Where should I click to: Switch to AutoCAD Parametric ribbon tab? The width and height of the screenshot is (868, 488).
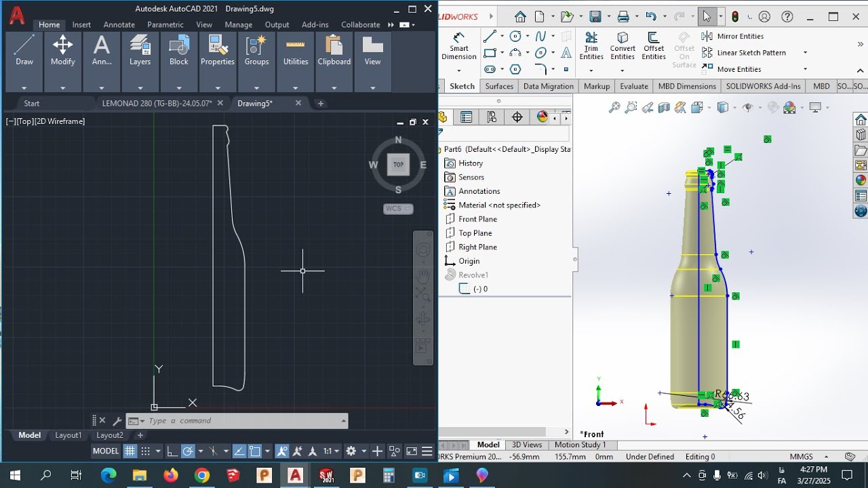pyautogui.click(x=165, y=24)
